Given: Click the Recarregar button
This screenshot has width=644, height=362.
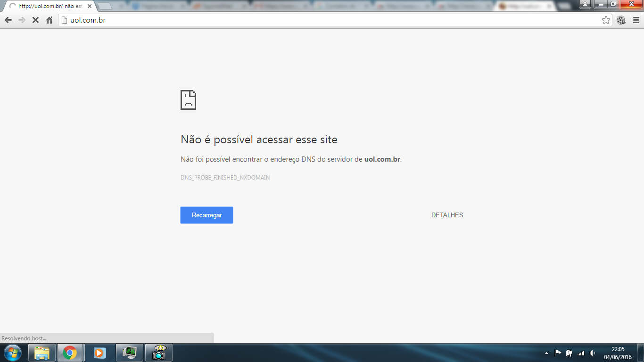Looking at the screenshot, I should [x=206, y=215].
